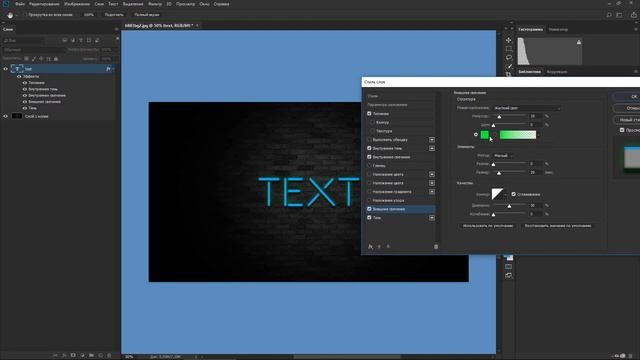Screen dimensions: 640x360
Task: Click the search icon in the top bar
Action: point(609,15)
